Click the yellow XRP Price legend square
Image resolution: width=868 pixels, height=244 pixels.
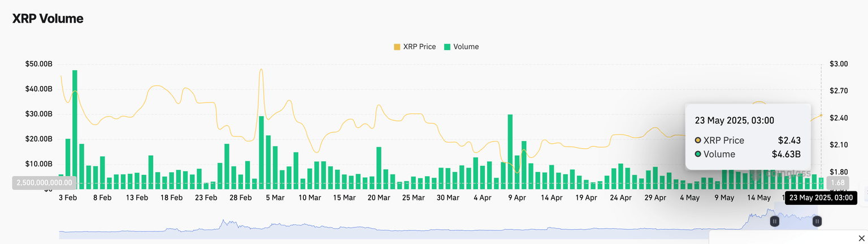coord(397,46)
